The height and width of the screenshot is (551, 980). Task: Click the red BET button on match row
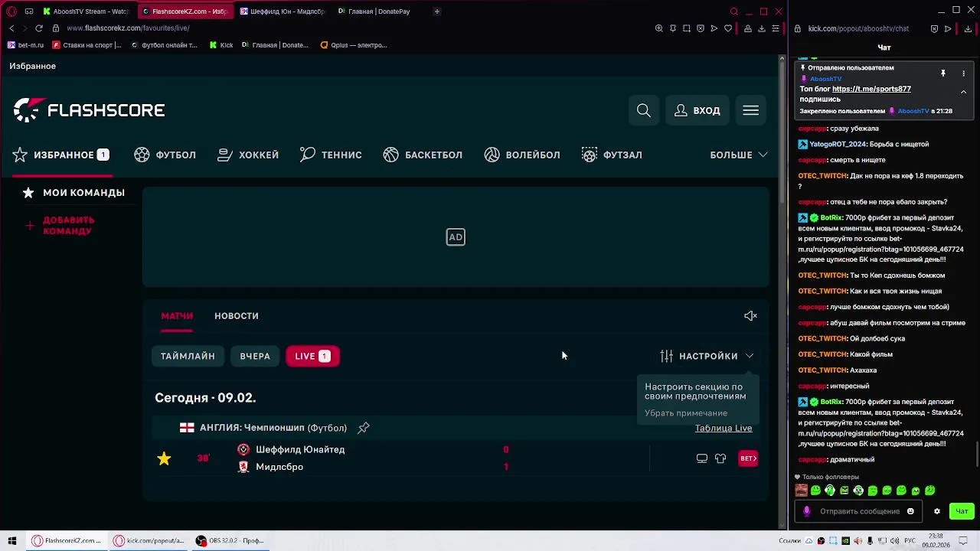[x=748, y=458]
